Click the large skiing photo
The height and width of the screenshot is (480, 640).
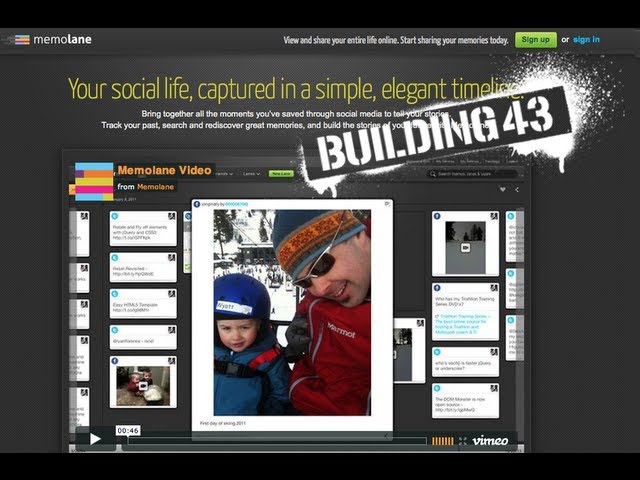click(292, 313)
